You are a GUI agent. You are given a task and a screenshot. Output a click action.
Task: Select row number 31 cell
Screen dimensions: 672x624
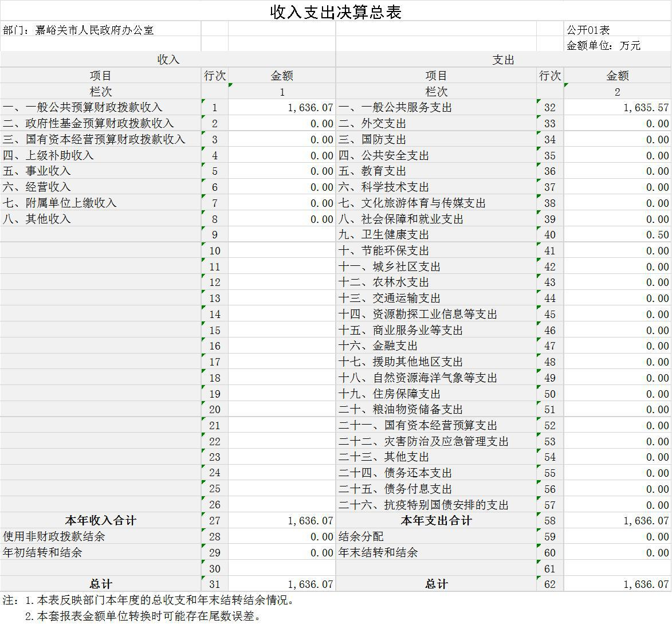coord(214,584)
